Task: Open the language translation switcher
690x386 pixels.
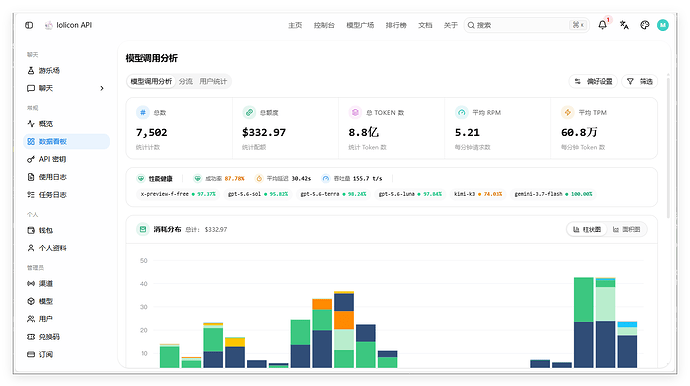Action: [624, 25]
